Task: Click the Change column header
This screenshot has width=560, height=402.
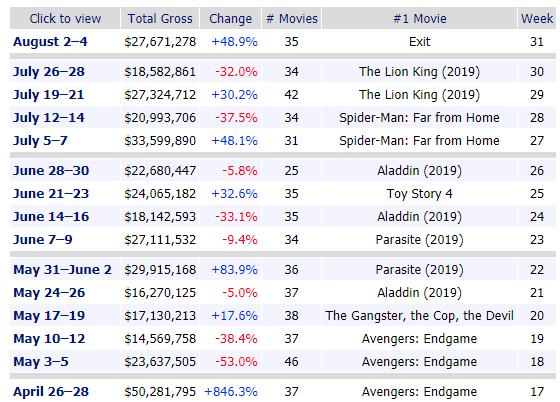Action: click(230, 19)
